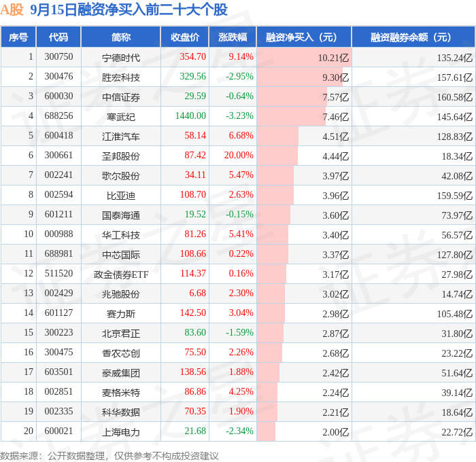
Task: Click the 涨跌幅 column header
Action: coord(233,37)
